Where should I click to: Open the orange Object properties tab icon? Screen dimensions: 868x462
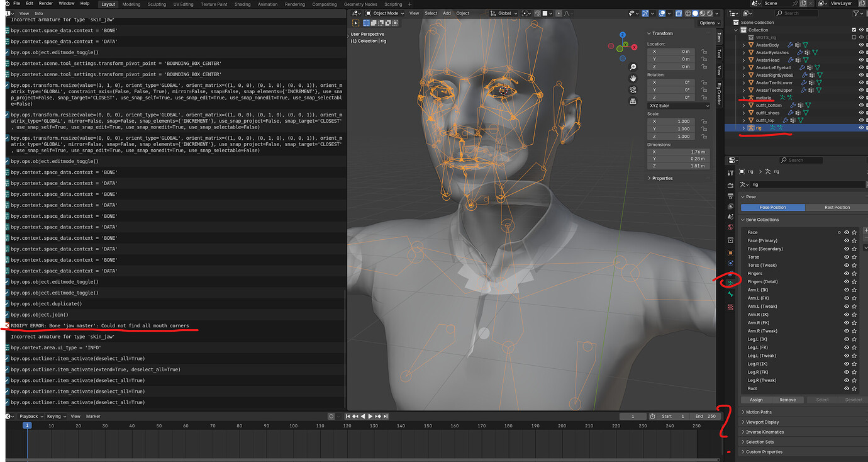pyautogui.click(x=730, y=252)
